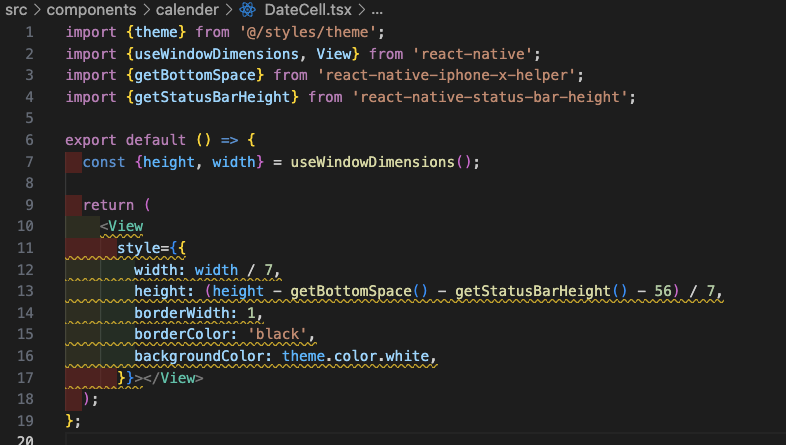This screenshot has width=786, height=445.
Task: Click 'react-native-iphone-x-helper' string
Action: pyautogui.click(x=446, y=75)
